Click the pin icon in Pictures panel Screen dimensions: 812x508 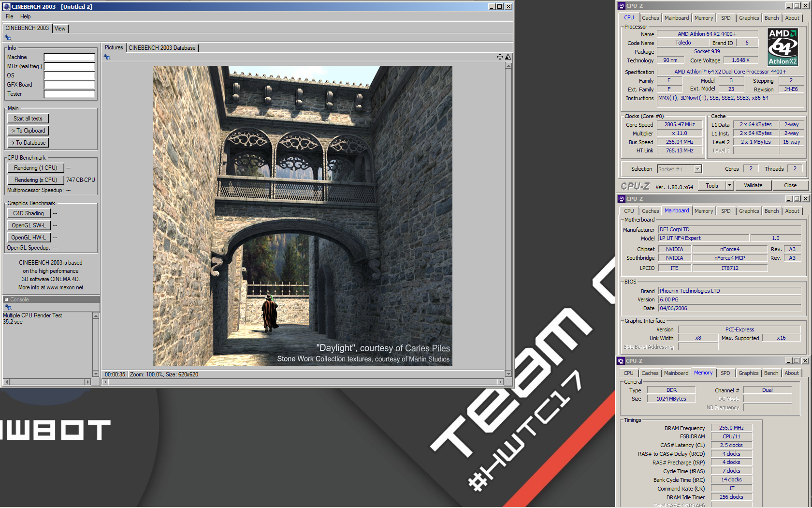107,57
